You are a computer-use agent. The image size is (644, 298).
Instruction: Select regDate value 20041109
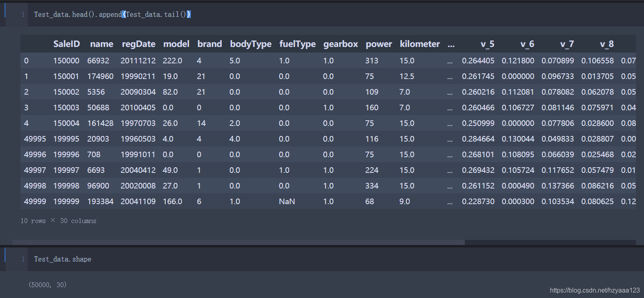(x=138, y=201)
